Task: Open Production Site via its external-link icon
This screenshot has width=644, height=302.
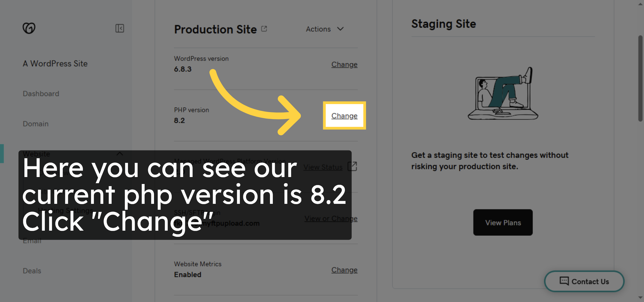Action: point(264,28)
